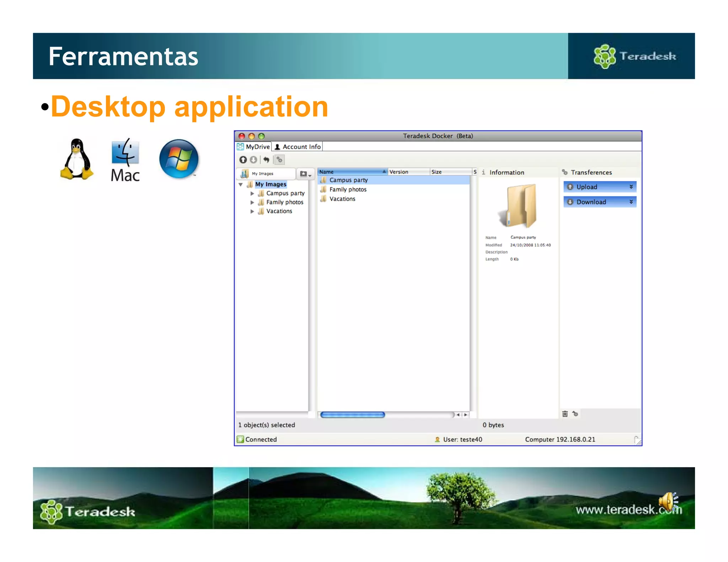
Task: Click the Connected status icon
Action: click(240, 439)
